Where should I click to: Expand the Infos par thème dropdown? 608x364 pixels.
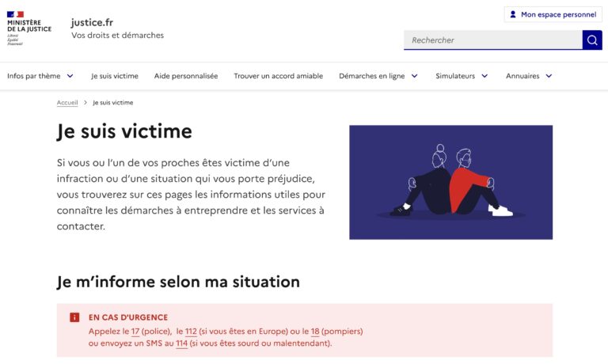click(x=40, y=76)
